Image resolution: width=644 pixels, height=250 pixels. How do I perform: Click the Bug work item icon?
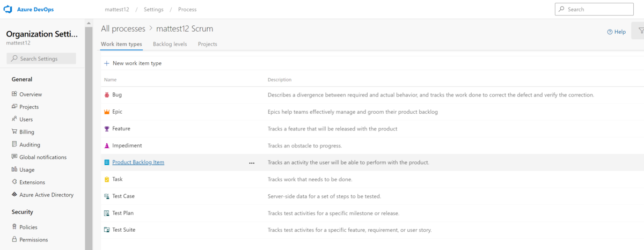coord(107,95)
